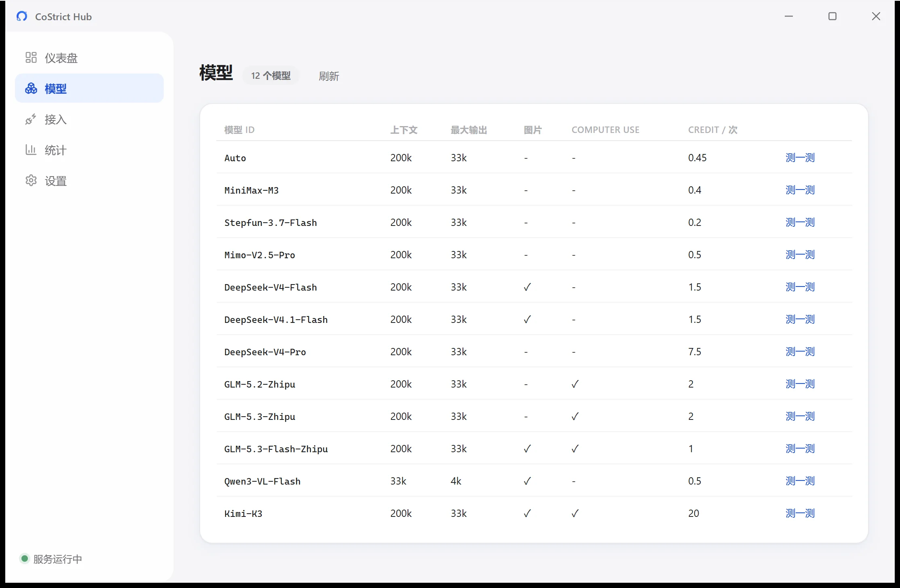This screenshot has height=588, width=900.
Task: Click the CoStrict Hub logo icon
Action: (x=22, y=16)
